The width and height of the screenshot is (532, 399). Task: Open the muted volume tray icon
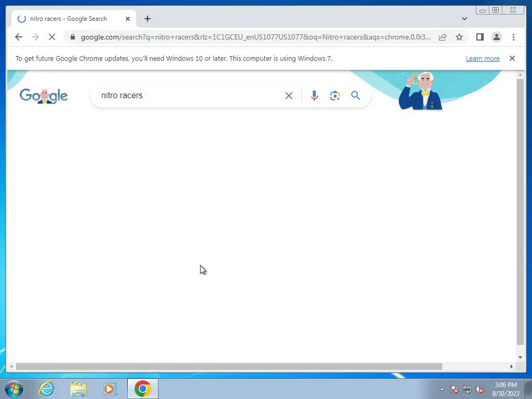click(x=480, y=389)
